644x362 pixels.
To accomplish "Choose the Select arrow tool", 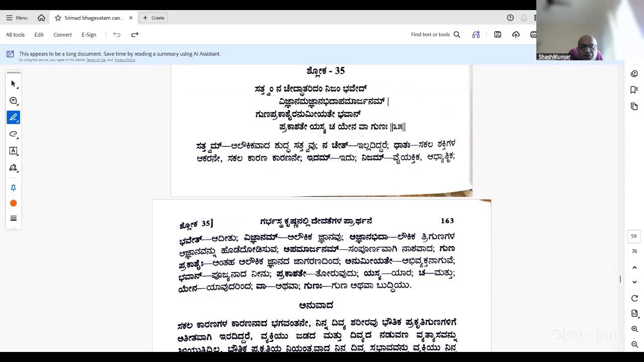I will click(14, 84).
